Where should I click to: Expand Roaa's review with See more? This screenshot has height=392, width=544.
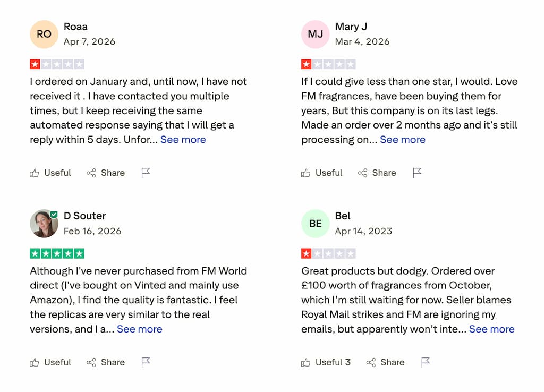click(183, 140)
